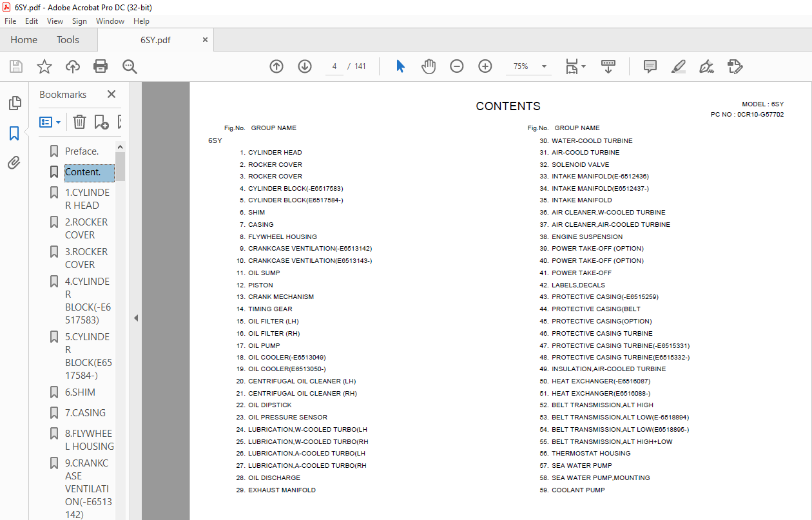Jump to 3.ROCKER COVER bookmark
This screenshot has height=520, width=812.
86,258
